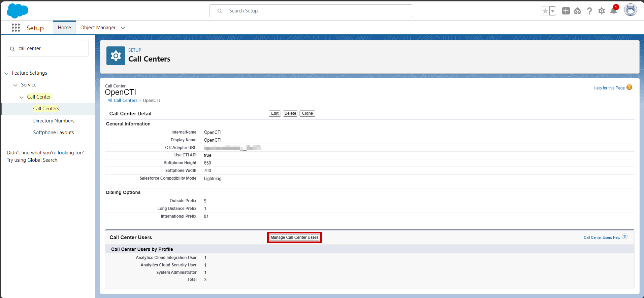Open the App Launcher grid icon
Viewport: 644px width, 298px height.
tap(15, 28)
